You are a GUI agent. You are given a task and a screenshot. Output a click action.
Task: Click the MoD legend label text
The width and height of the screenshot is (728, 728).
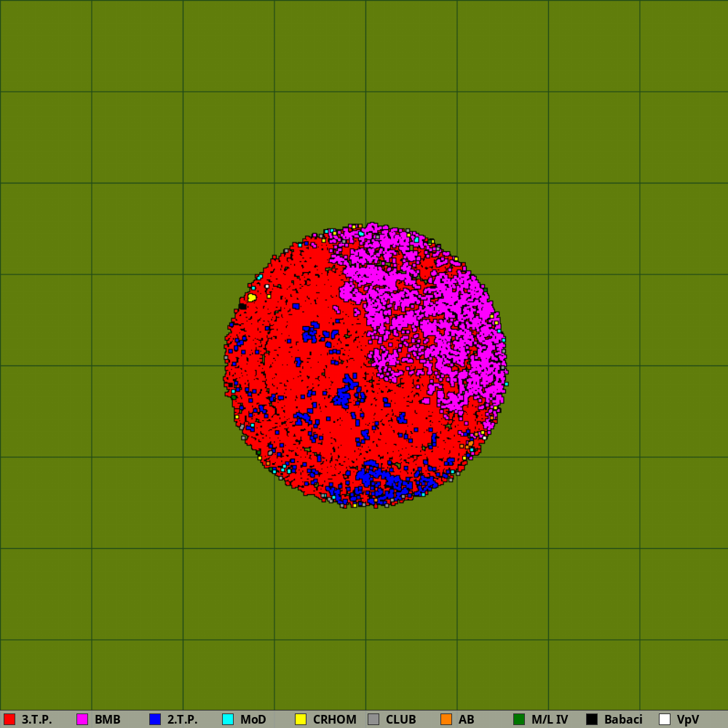pos(253,719)
